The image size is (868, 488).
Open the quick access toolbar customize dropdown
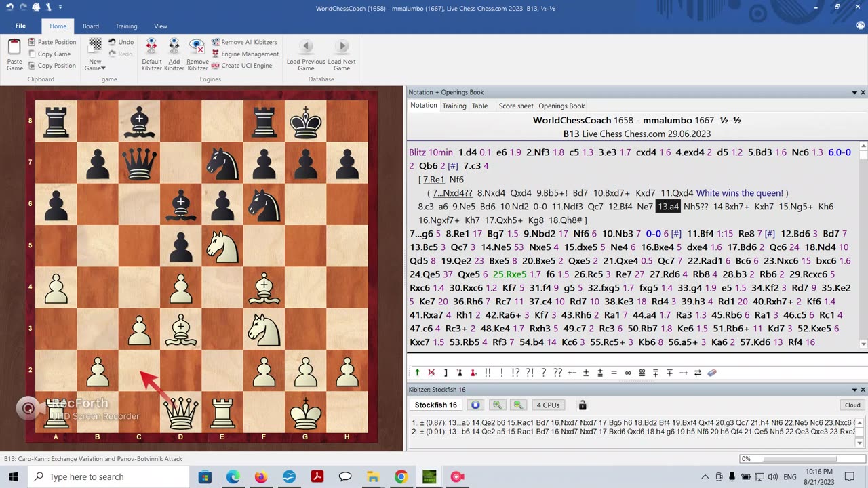(x=60, y=7)
